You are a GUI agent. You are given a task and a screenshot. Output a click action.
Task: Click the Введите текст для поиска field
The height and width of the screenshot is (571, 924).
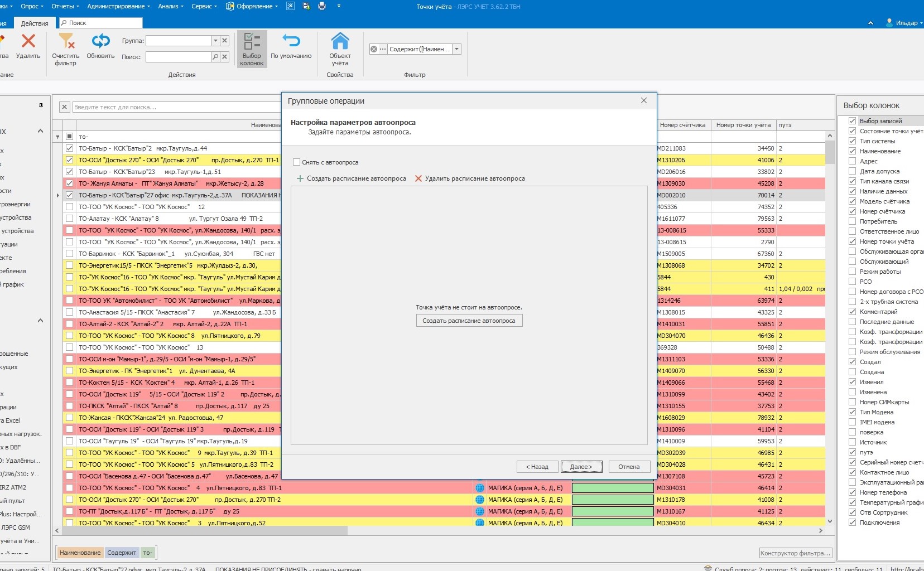[x=176, y=107]
